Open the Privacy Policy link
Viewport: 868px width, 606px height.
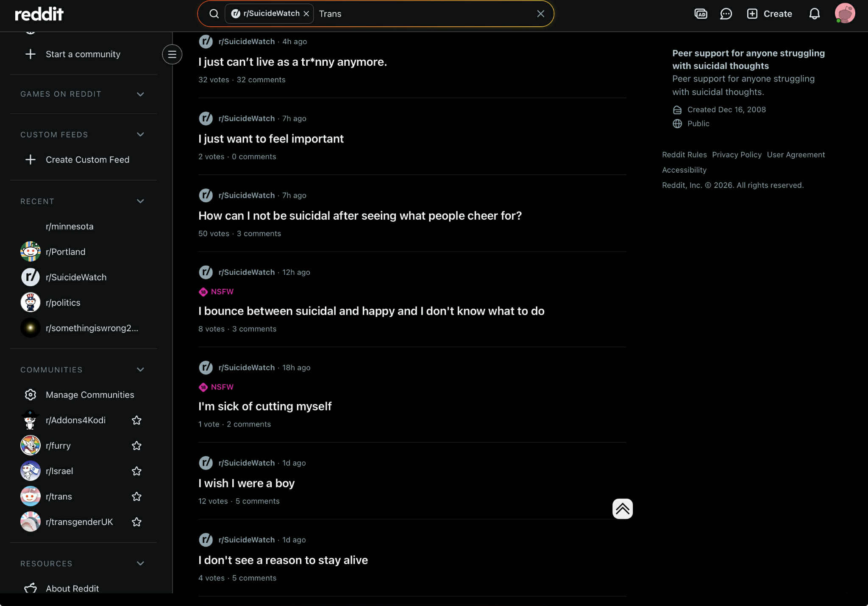point(737,155)
